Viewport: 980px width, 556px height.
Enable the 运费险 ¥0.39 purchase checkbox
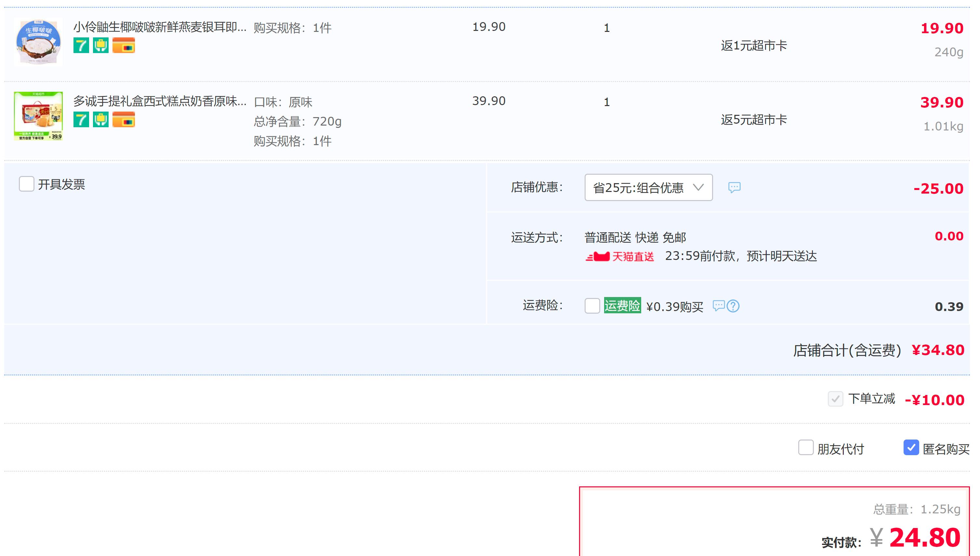592,306
